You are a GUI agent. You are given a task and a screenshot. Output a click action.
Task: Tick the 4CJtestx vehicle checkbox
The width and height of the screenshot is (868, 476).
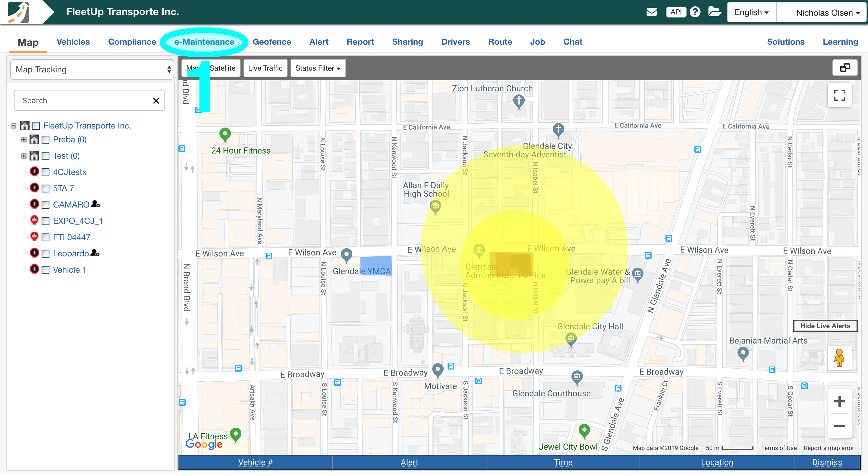pos(46,172)
